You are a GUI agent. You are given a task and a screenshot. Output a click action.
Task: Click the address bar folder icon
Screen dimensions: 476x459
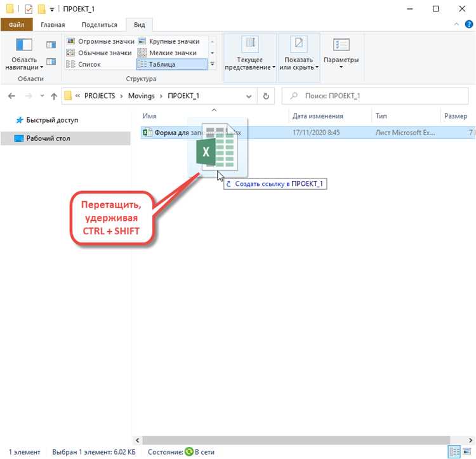pos(69,96)
